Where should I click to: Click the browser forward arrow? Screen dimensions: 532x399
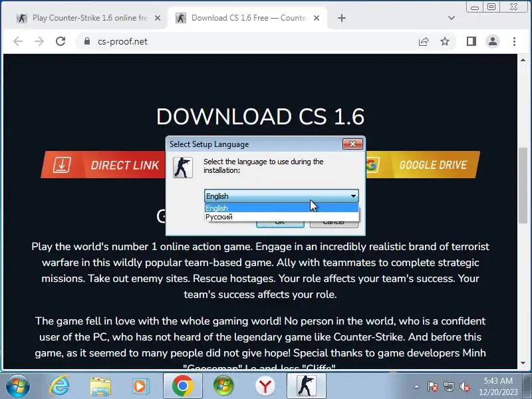coord(39,41)
